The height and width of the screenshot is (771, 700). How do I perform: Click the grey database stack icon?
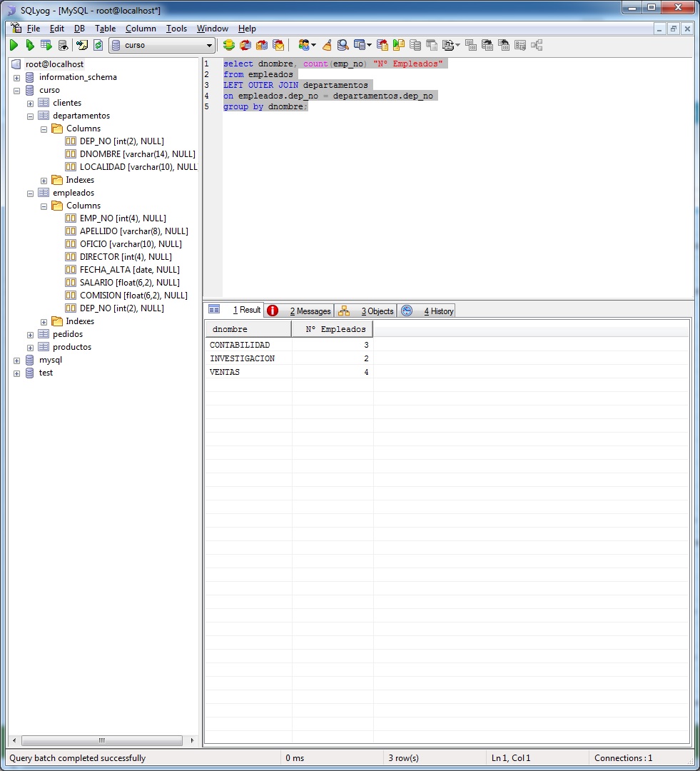[415, 45]
